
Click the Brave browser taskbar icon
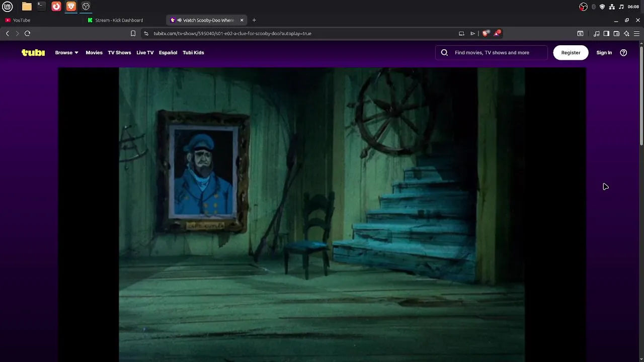click(71, 7)
